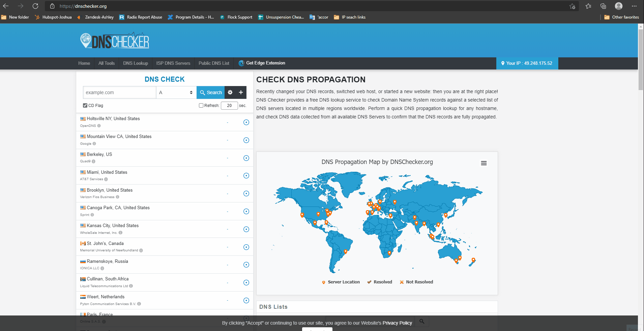
Task: Open the DNS record type dropdown
Action: [176, 92]
